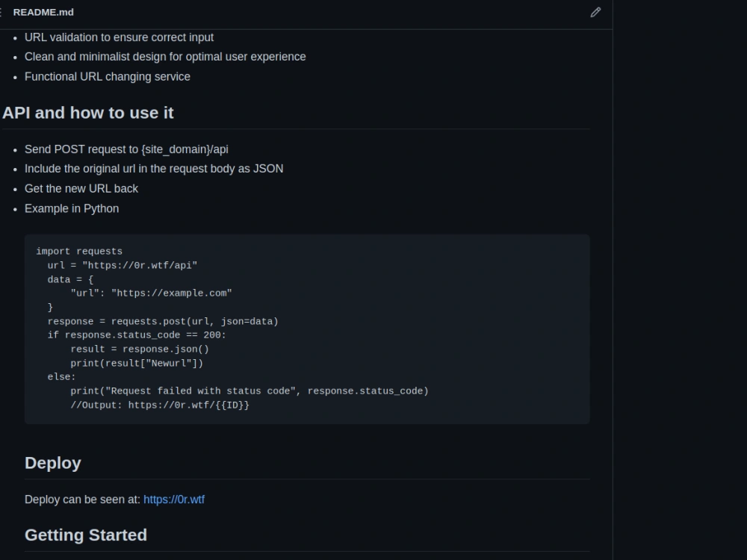Click 'Functional URL changing service' bullet
The image size is (747, 560).
107,77
